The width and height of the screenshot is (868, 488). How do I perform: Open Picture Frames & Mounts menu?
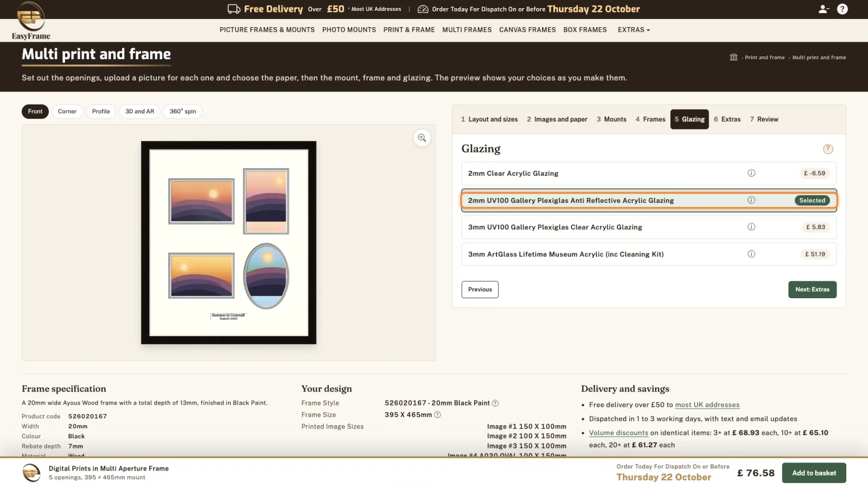[267, 30]
